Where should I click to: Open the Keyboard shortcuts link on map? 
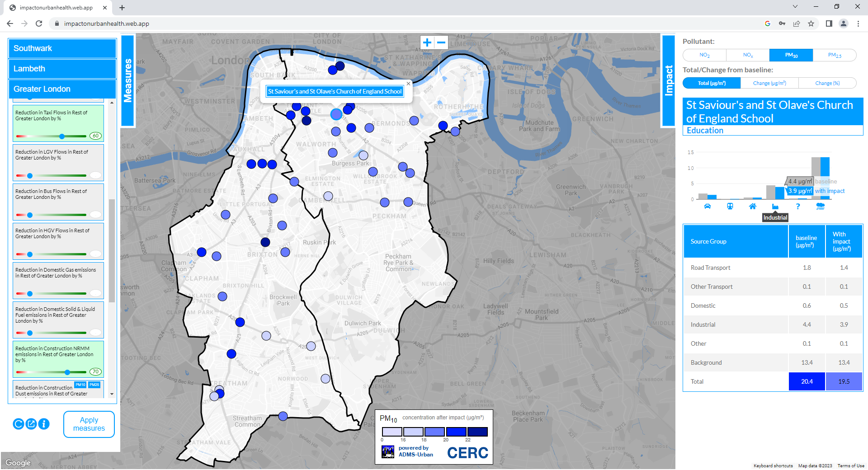pos(773,466)
